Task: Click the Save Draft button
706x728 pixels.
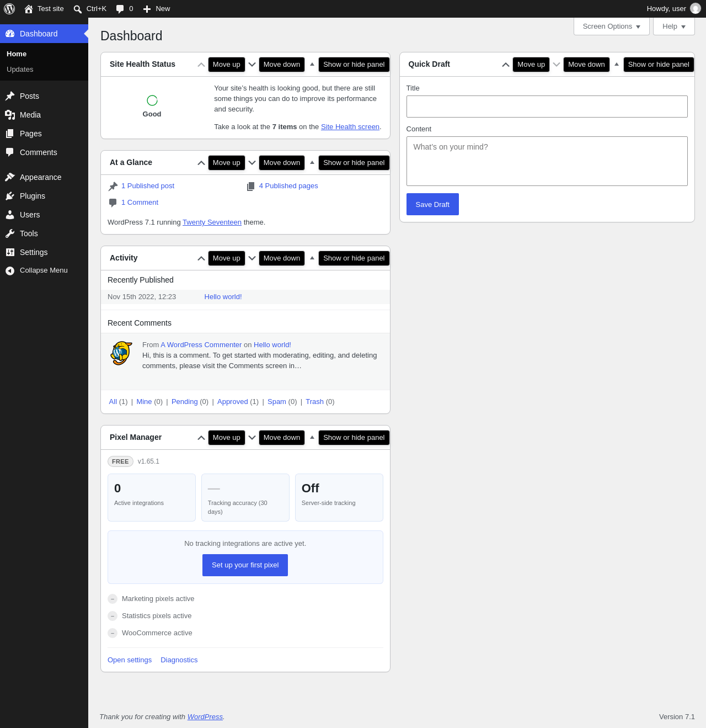Action: tap(432, 204)
